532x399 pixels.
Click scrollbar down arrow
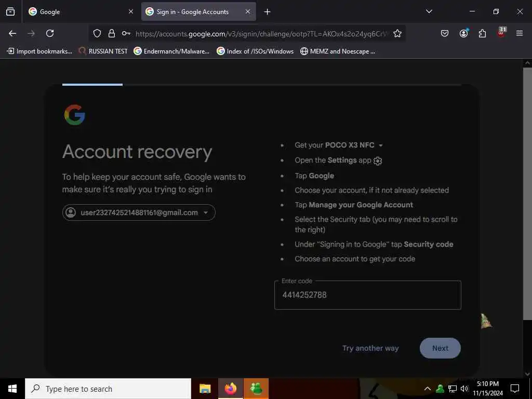tap(527, 374)
